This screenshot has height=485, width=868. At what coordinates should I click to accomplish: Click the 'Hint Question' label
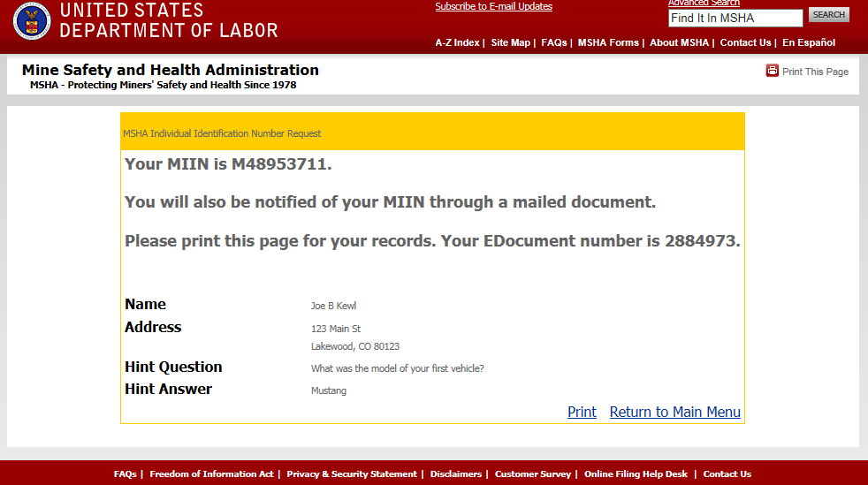tap(173, 368)
